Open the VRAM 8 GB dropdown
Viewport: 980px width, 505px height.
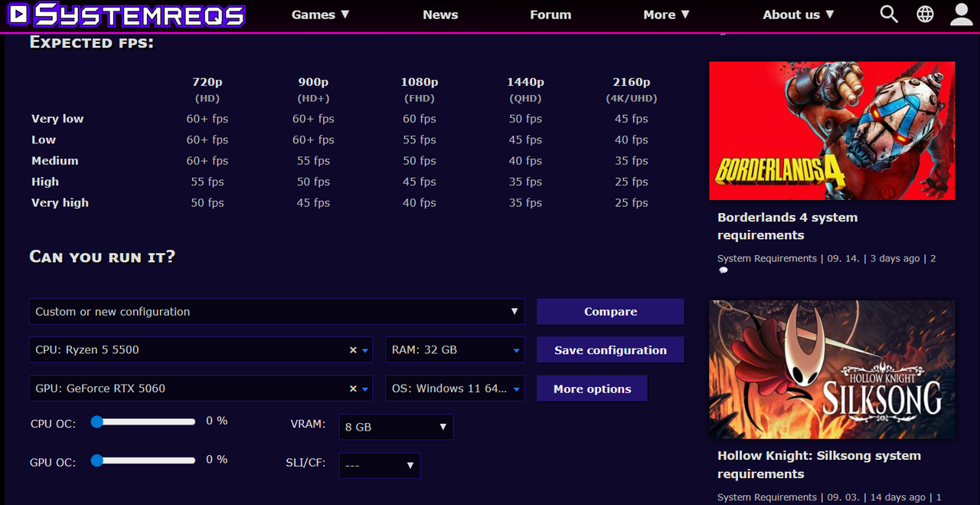point(396,427)
